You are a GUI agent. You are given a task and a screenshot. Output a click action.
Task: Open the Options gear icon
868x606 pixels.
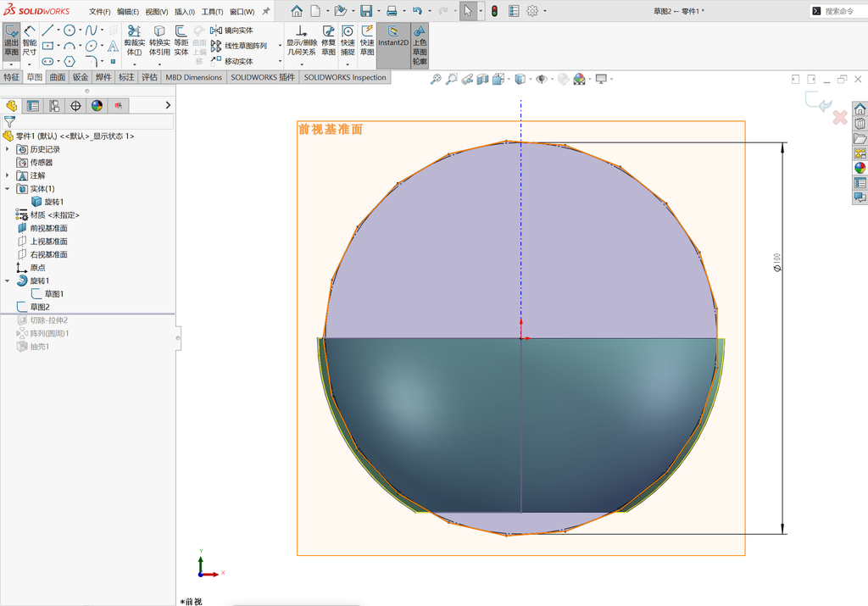coord(532,10)
